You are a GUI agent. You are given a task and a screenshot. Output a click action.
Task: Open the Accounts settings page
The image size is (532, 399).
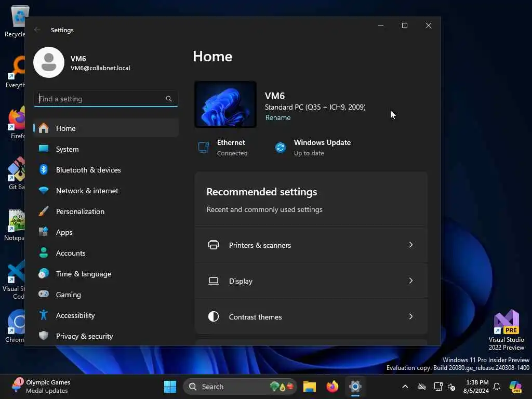(106, 253)
